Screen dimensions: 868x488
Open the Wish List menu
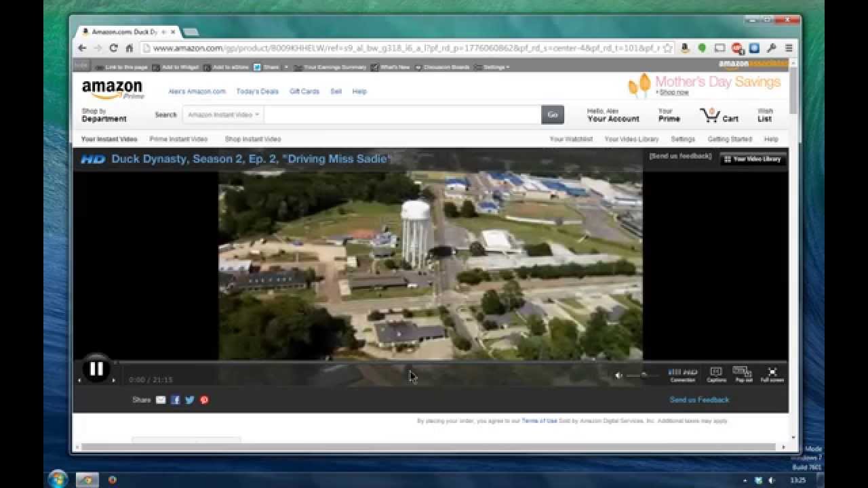click(x=765, y=115)
